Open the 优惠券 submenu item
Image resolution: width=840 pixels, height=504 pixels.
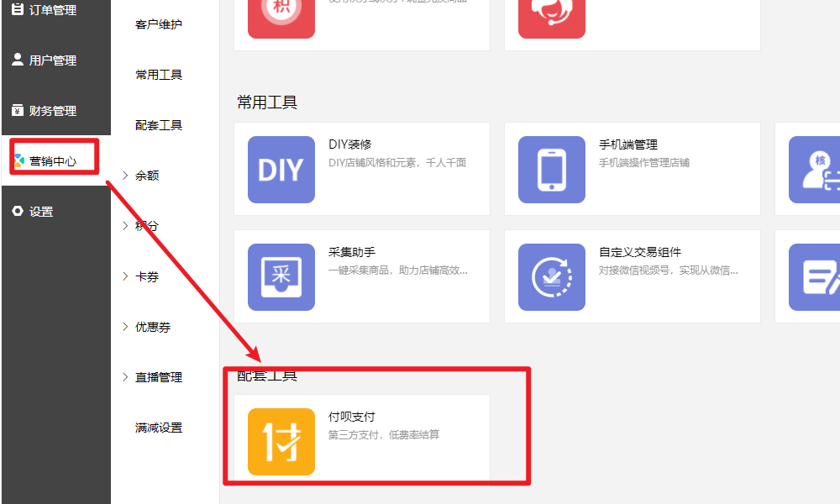(153, 327)
